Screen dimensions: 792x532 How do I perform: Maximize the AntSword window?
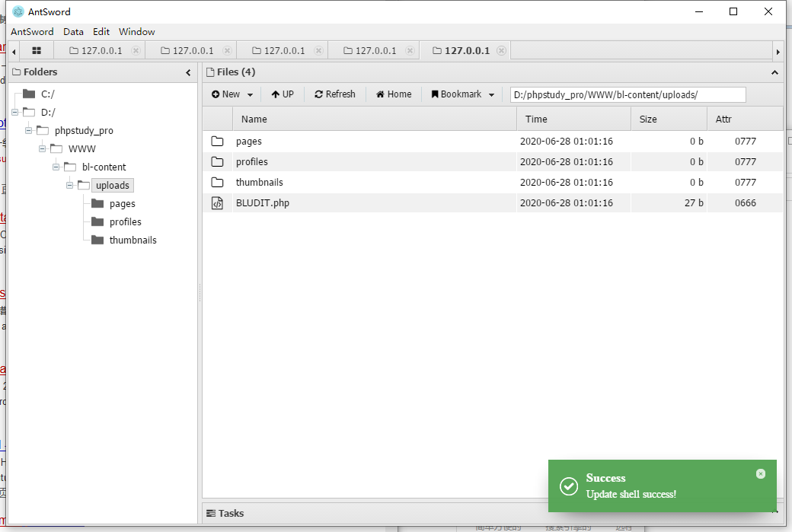[x=733, y=11]
